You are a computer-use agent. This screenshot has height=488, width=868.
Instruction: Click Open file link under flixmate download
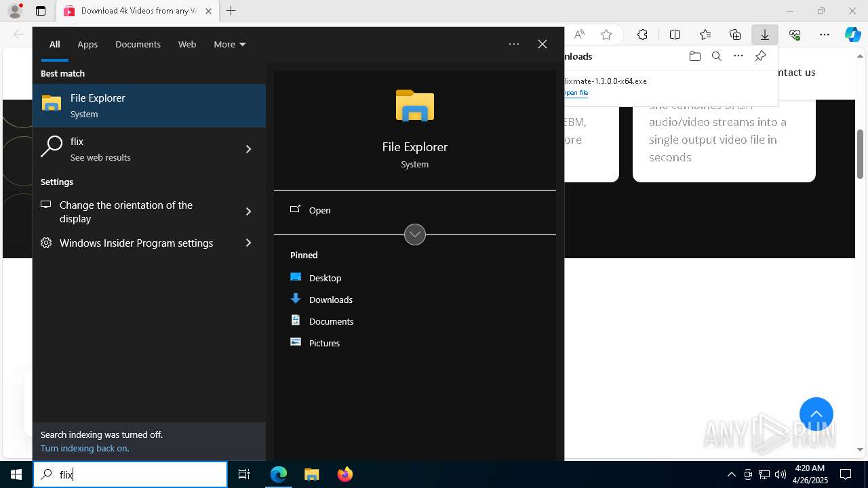[x=576, y=93]
